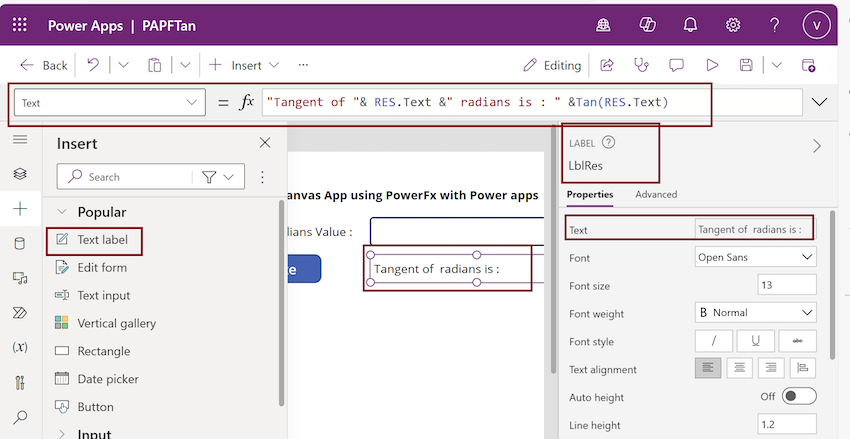Toggle the hamburger navigation menu
Viewport: 850px width, 439px height.
(20, 140)
